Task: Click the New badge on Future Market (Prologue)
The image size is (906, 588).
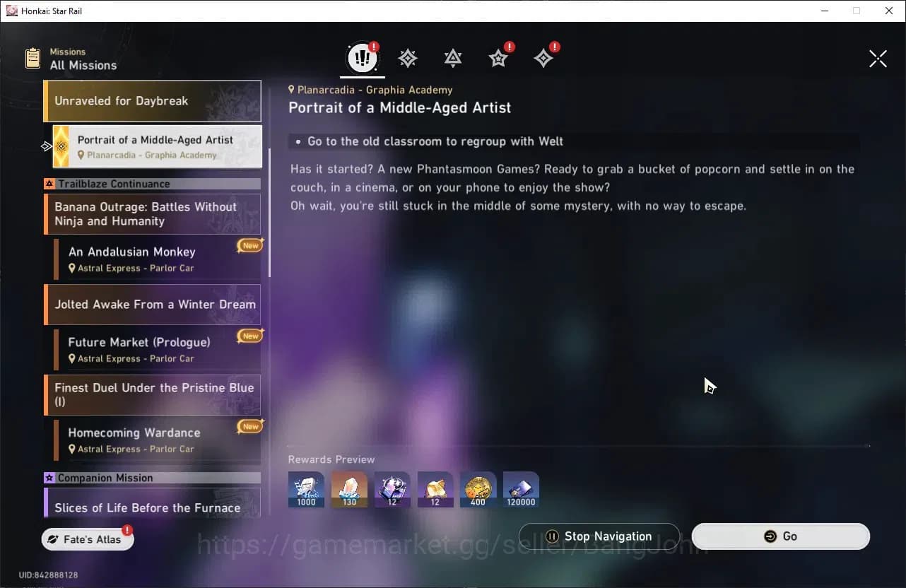Action: click(x=251, y=336)
